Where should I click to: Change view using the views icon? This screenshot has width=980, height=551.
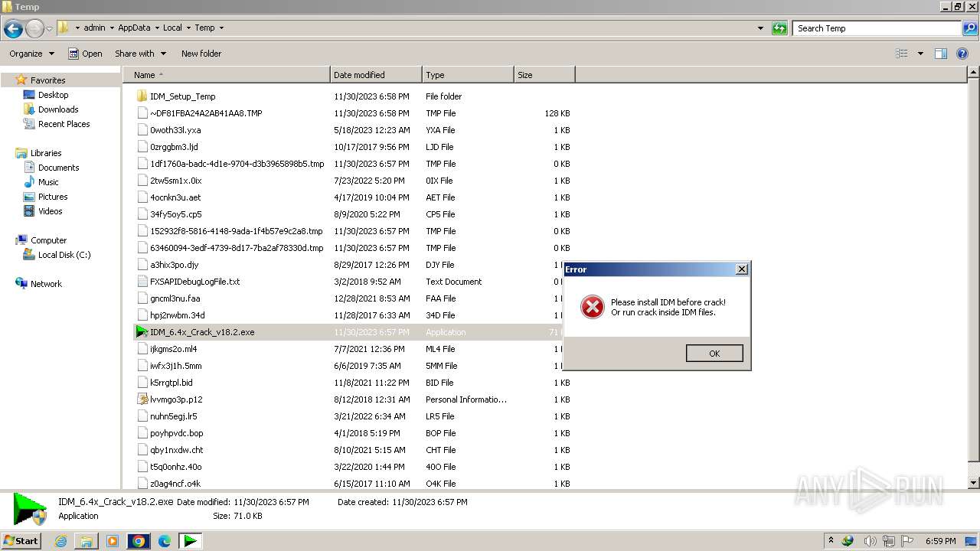(902, 54)
